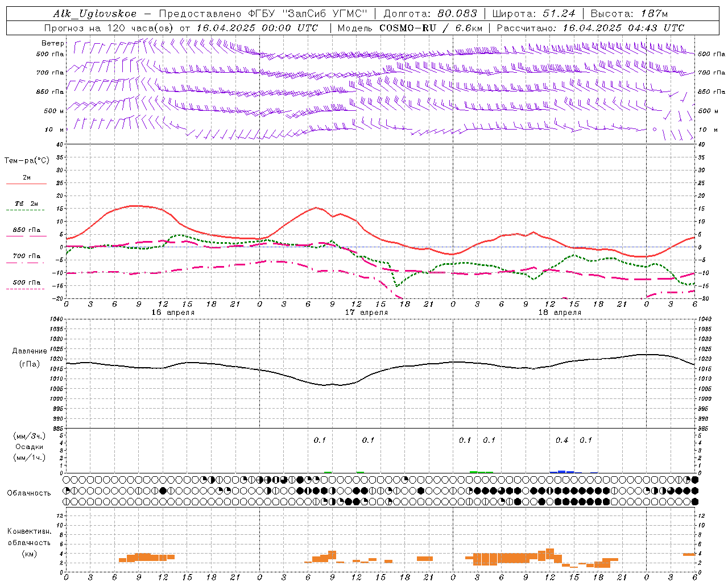Click 1040 on the left pressure axis
728x582 pixels.
tap(57, 319)
